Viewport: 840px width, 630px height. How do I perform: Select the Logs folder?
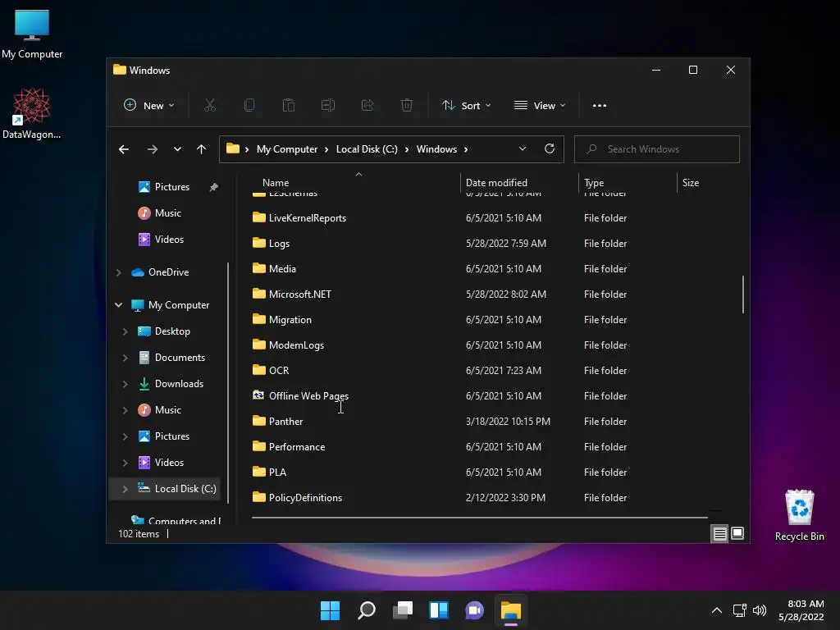[279, 243]
